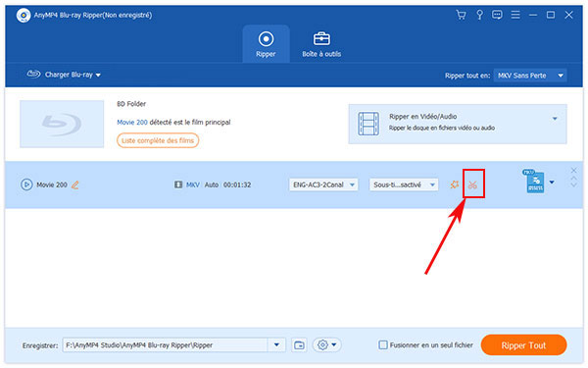Move Movie 200 down in list
The image size is (588, 368).
tap(573, 184)
